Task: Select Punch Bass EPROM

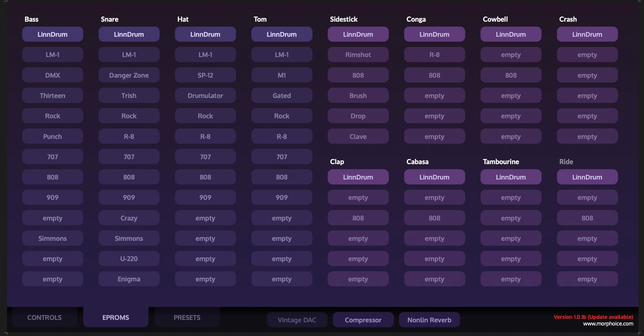Action: pos(52,136)
